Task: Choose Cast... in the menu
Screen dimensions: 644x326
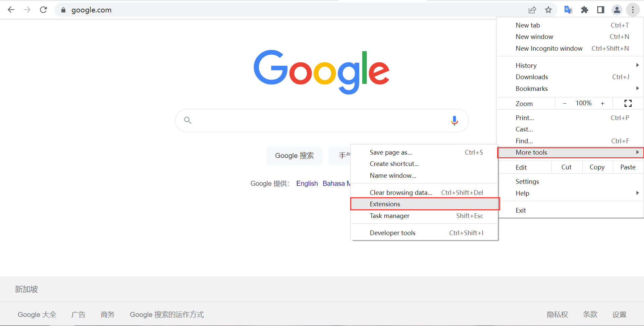Action: pos(570,129)
